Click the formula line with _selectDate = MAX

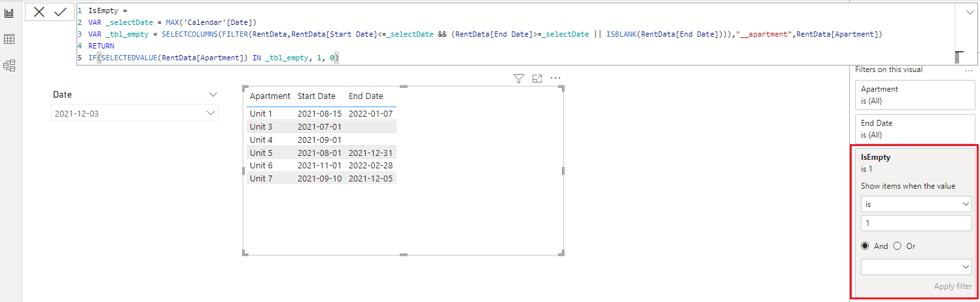(172, 22)
